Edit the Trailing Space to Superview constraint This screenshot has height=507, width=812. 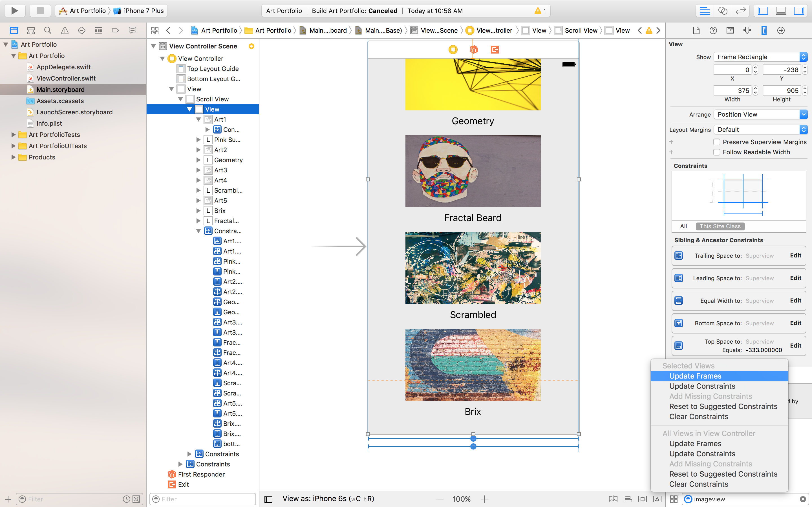click(796, 255)
